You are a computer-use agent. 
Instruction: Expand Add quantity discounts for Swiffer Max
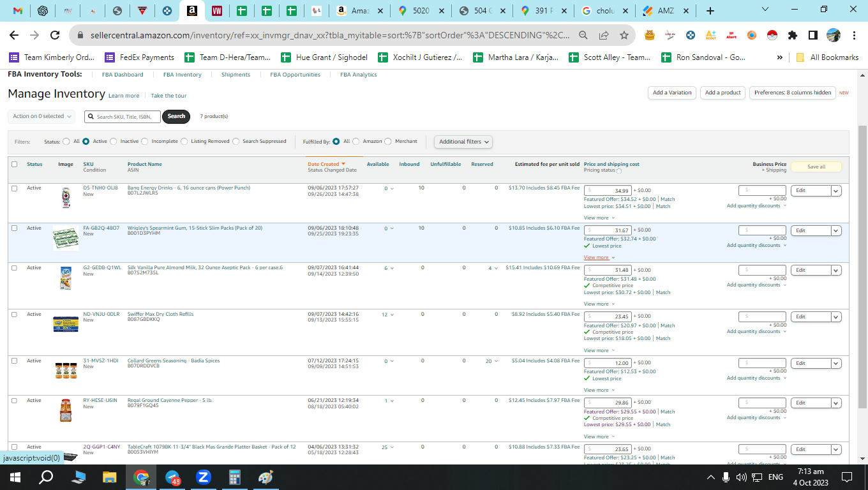(x=756, y=332)
